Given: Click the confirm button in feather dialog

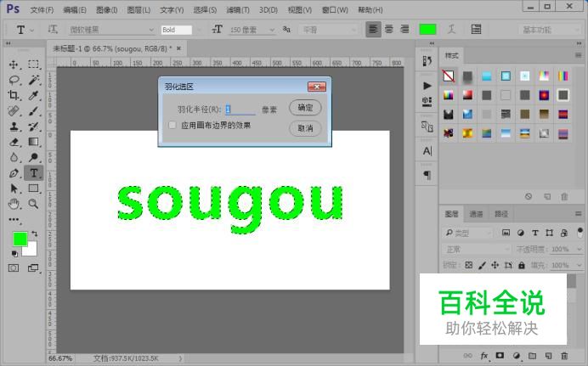Looking at the screenshot, I should [305, 108].
